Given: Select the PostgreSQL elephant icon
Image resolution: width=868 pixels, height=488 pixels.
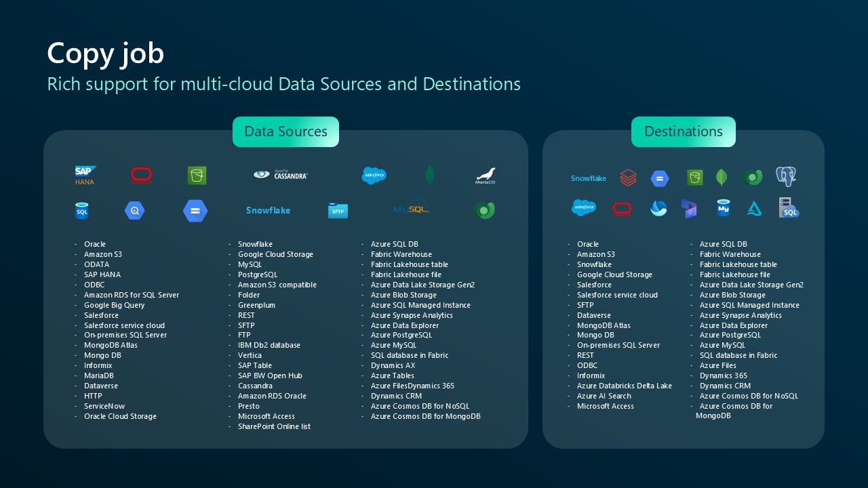Looking at the screenshot, I should (x=786, y=177).
